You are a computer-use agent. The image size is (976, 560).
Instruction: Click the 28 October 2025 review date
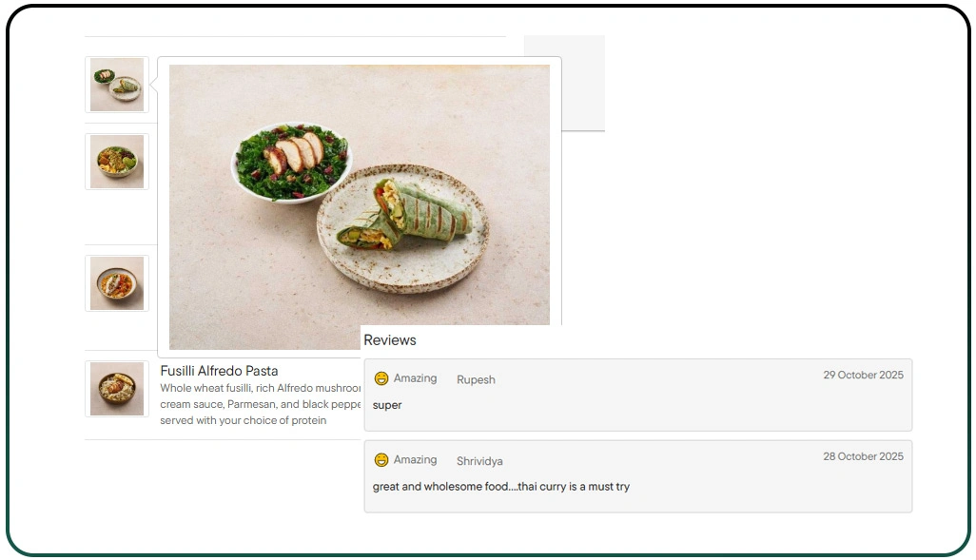[x=863, y=456]
